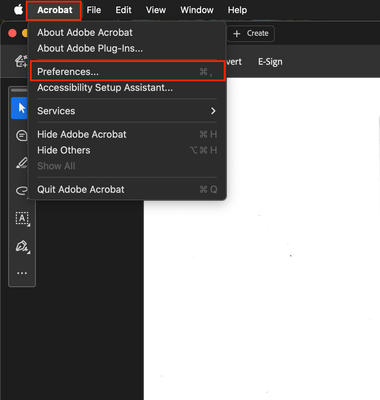
Task: Open the Apple logo menu
Action: coord(18,10)
